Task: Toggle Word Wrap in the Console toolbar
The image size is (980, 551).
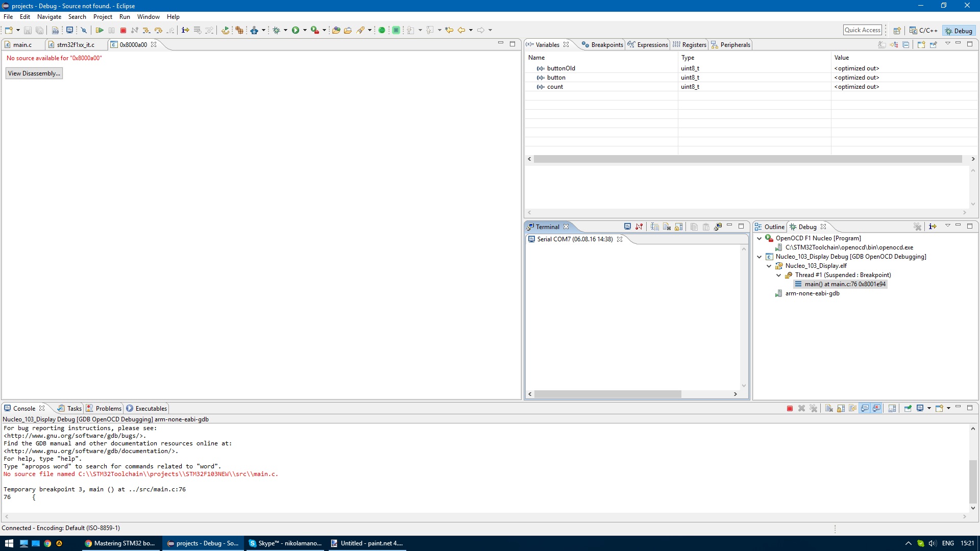Action: coord(852,409)
